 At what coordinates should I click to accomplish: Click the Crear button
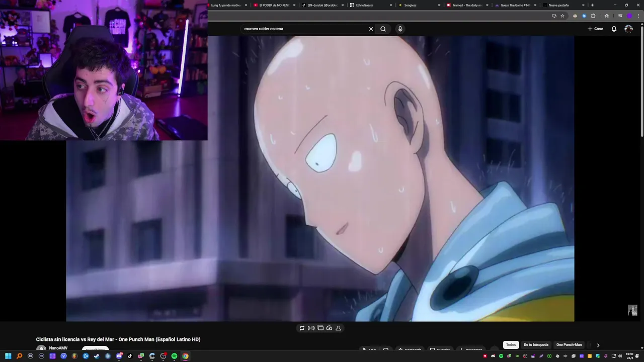595,29
